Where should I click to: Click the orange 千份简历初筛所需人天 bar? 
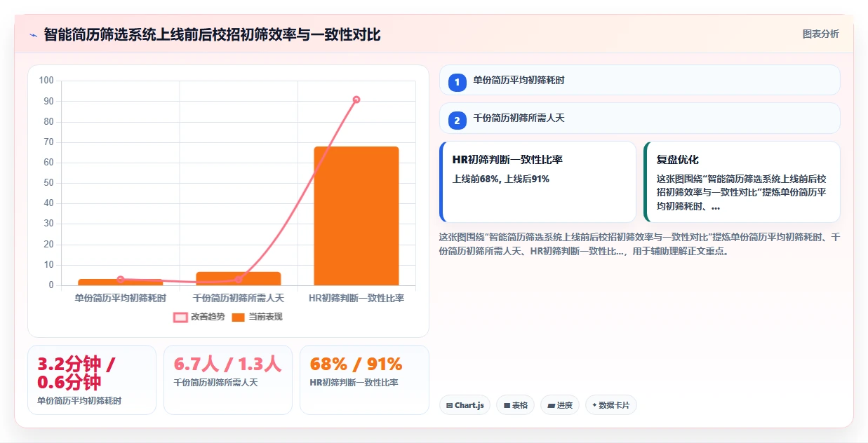[239, 278]
